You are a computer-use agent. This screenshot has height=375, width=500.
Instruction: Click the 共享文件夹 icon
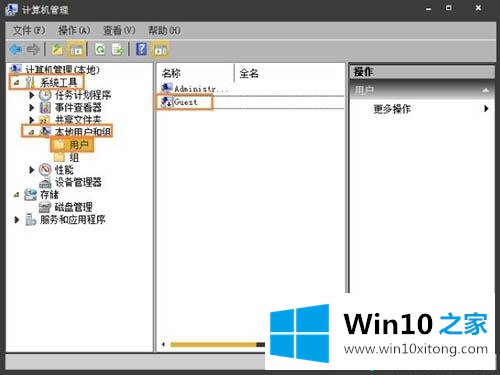click(x=45, y=119)
